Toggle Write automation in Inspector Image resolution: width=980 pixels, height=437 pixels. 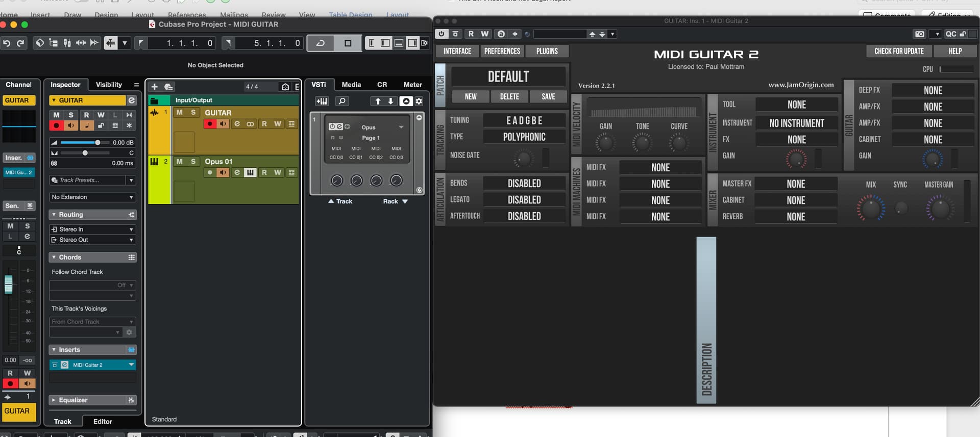coord(101,115)
